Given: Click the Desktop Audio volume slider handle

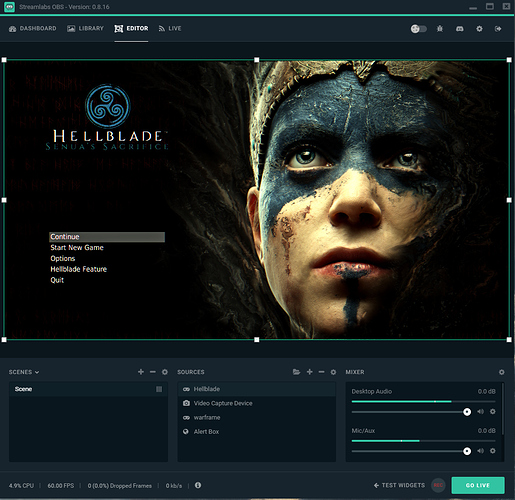Looking at the screenshot, I should pos(467,412).
